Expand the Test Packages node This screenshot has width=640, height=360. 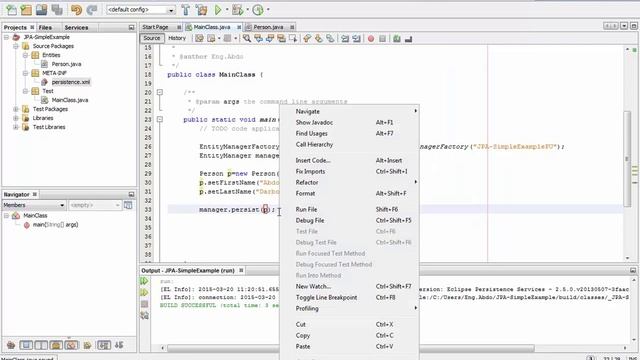coord(16,109)
